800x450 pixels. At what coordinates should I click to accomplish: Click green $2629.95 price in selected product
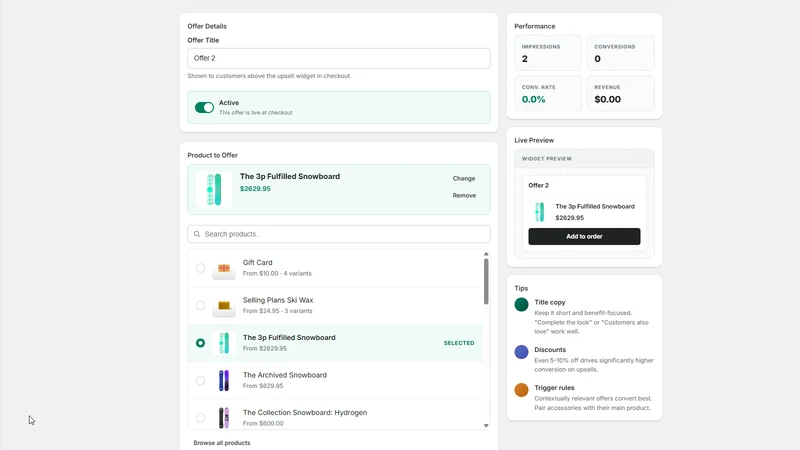pos(255,189)
